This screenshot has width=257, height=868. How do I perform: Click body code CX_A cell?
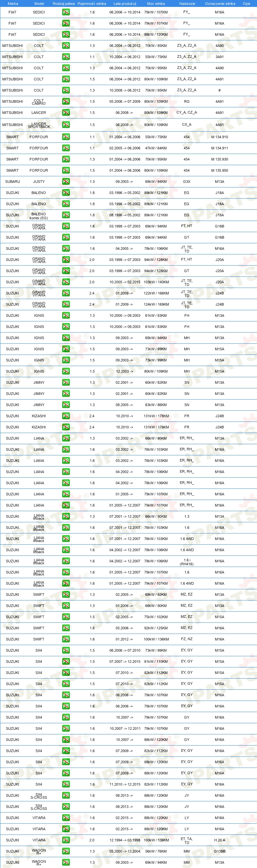click(x=187, y=125)
